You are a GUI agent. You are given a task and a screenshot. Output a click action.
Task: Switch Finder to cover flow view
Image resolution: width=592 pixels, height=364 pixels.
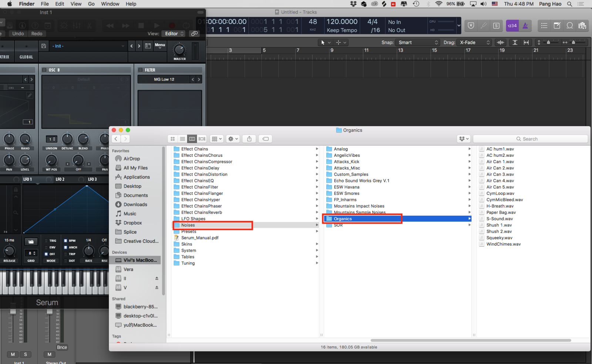click(202, 139)
